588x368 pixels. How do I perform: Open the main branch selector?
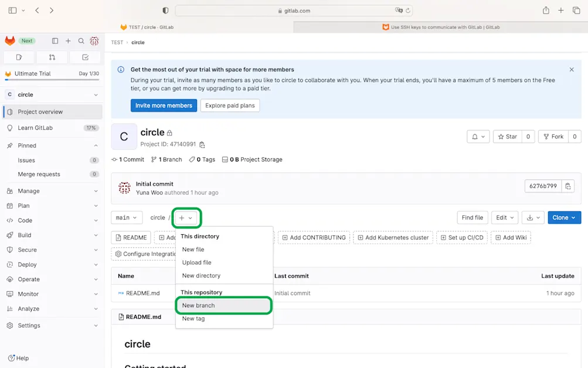click(127, 217)
